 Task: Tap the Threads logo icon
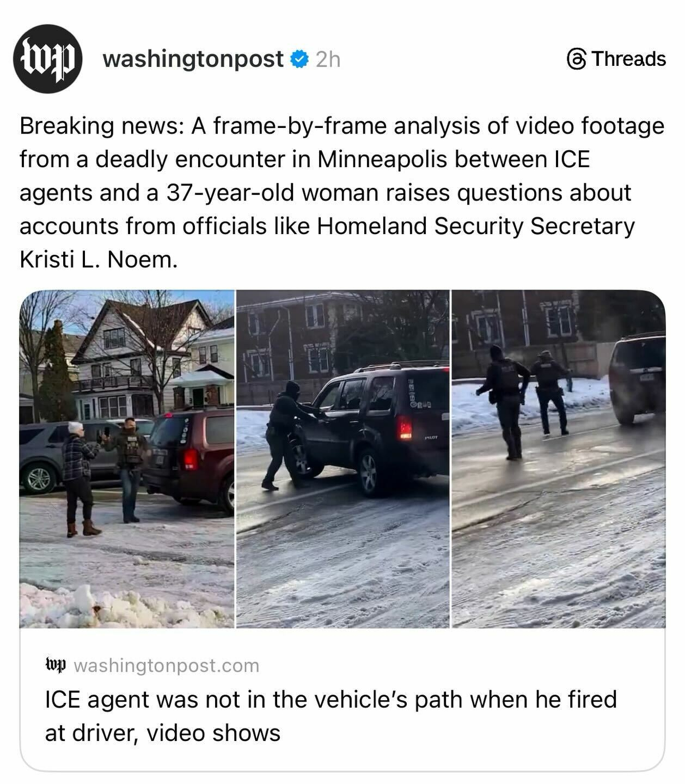(x=577, y=59)
